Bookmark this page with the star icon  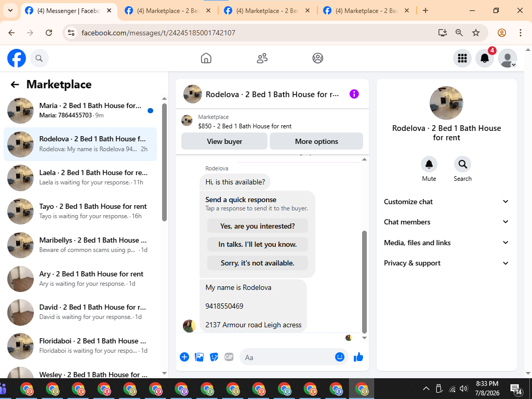pos(476,33)
